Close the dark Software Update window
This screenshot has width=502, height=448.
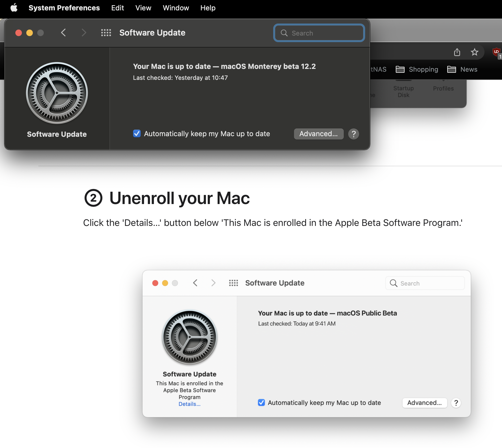[19, 33]
